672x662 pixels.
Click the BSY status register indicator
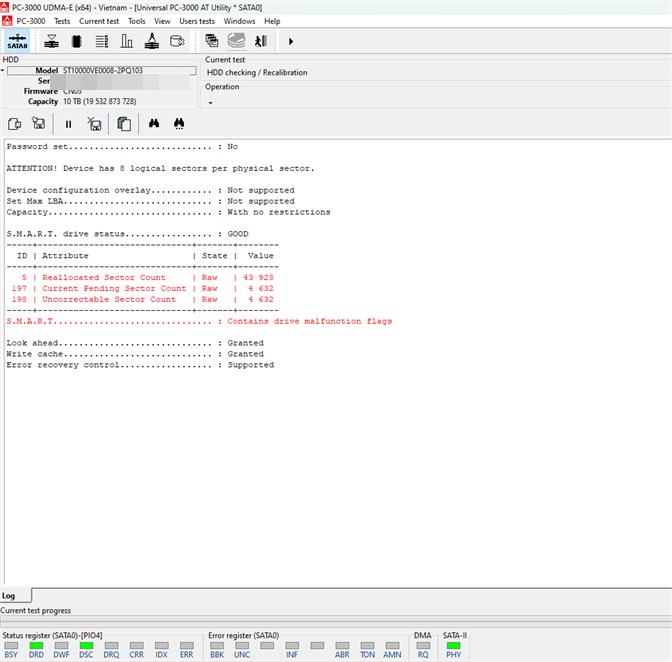(11, 645)
